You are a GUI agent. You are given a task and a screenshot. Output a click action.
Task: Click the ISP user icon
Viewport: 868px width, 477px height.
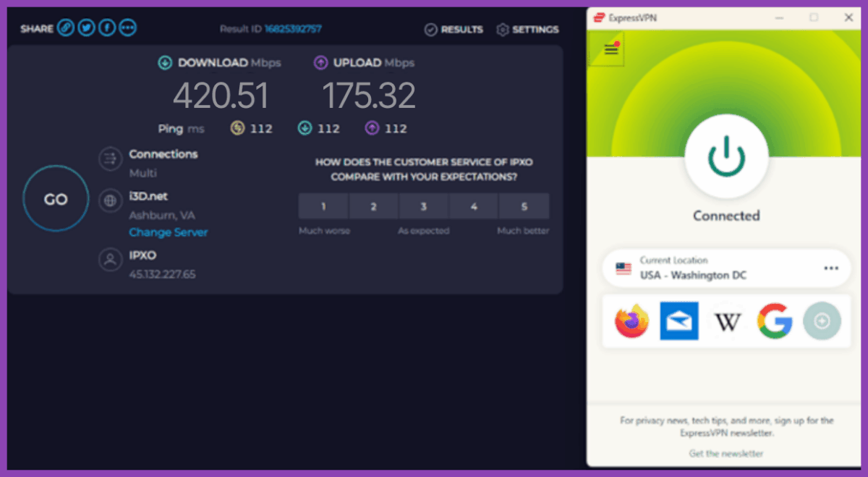[x=110, y=261]
